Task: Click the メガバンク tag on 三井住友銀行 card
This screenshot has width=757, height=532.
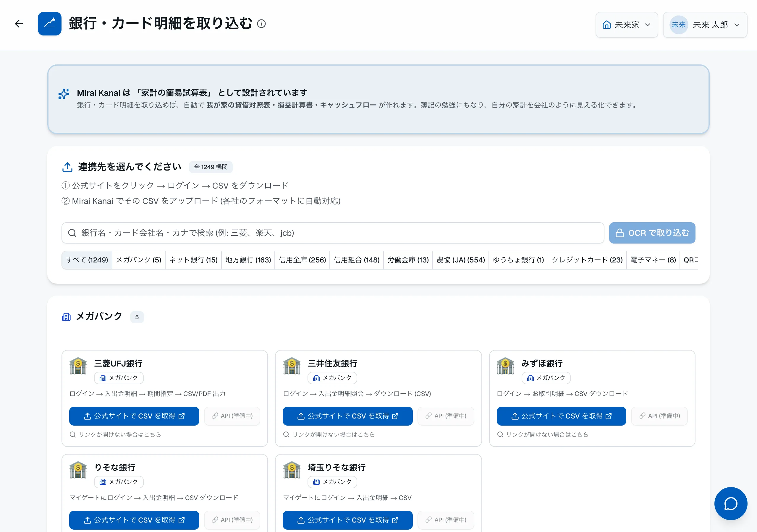Action: tap(332, 378)
